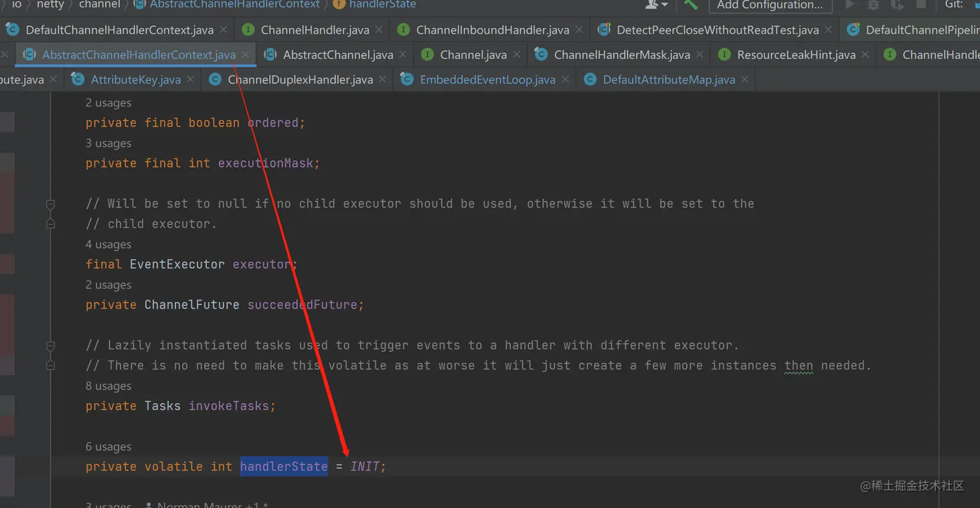Click fold end marker beside "There is no need" line
The height and width of the screenshot is (508, 980).
point(51,365)
